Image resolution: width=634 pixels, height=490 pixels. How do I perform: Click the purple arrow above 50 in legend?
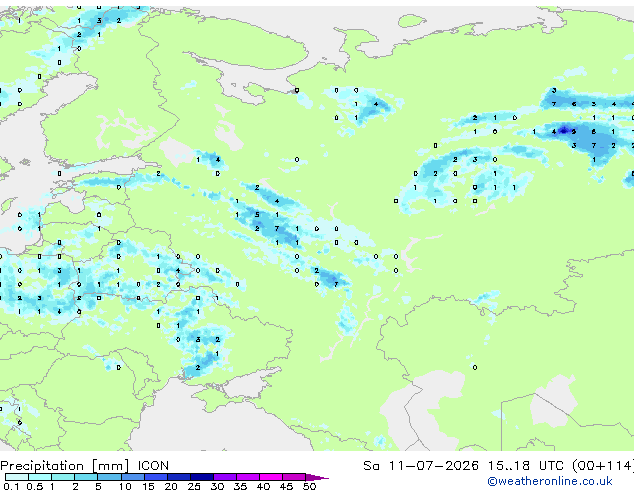coord(317,477)
